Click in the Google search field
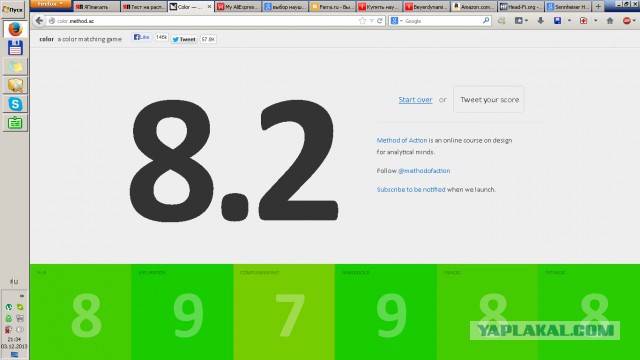 (x=442, y=21)
